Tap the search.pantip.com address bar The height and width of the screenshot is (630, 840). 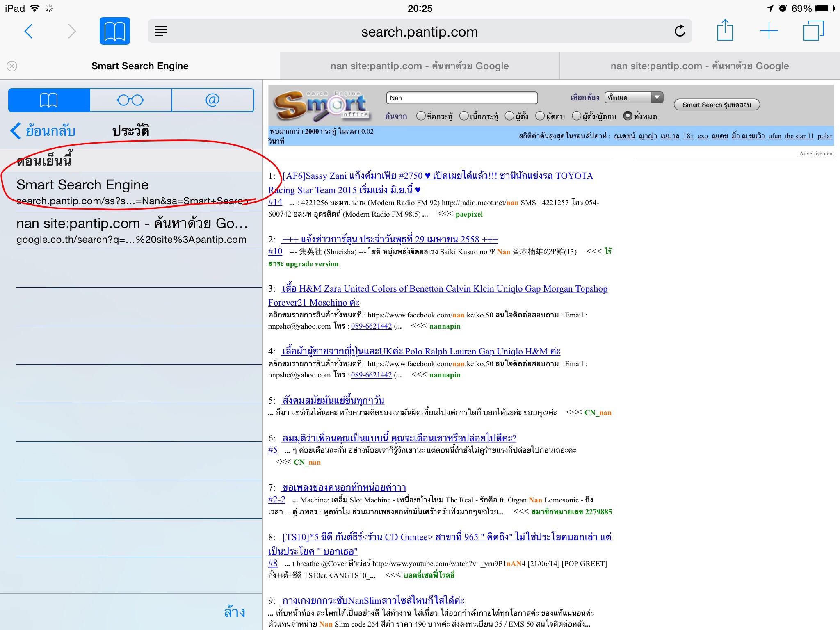(x=420, y=31)
